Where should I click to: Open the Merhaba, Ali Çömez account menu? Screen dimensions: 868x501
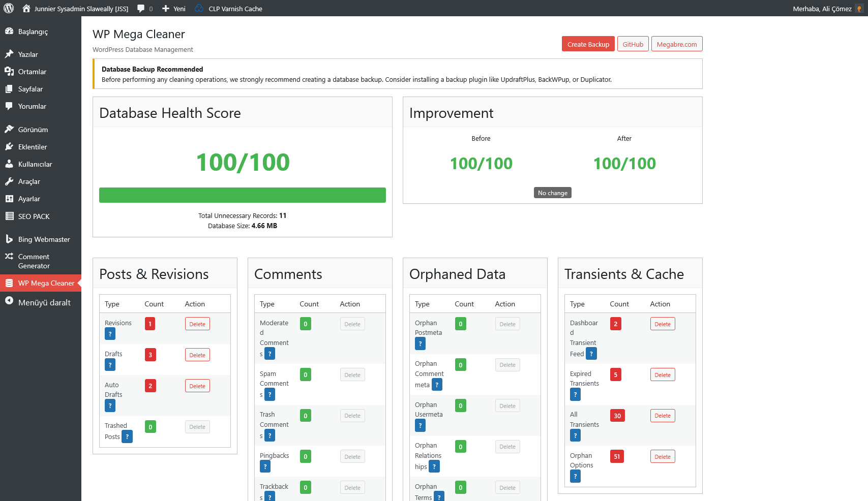tap(822, 9)
